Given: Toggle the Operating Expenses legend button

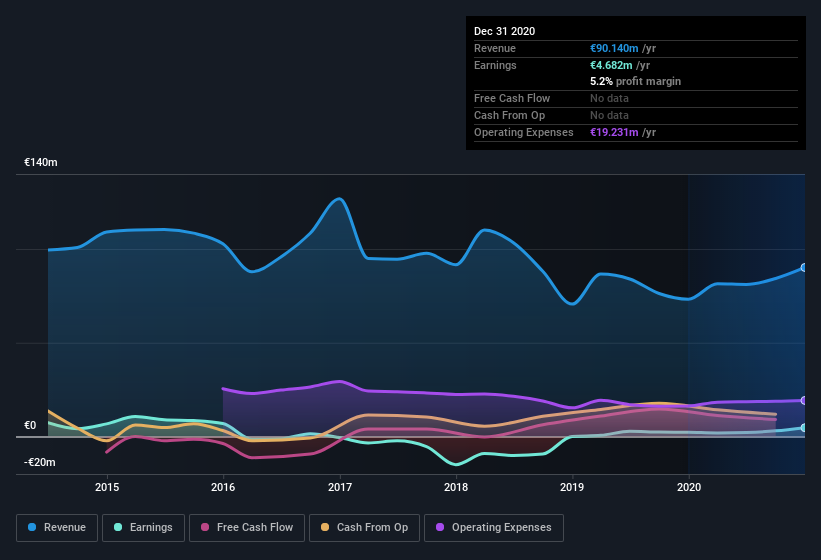Looking at the screenshot, I should (x=494, y=528).
